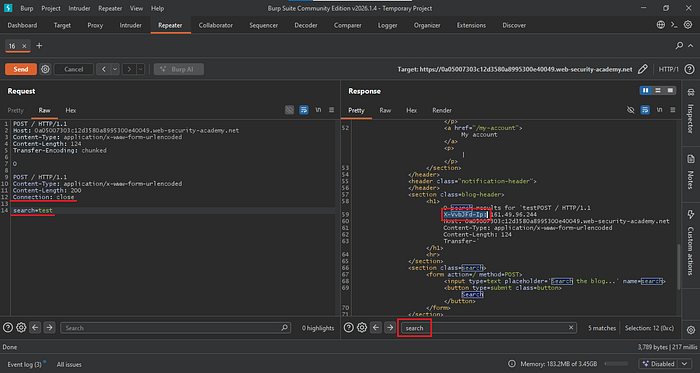
Task: Open Custom actions side panel
Action: [x=691, y=242]
